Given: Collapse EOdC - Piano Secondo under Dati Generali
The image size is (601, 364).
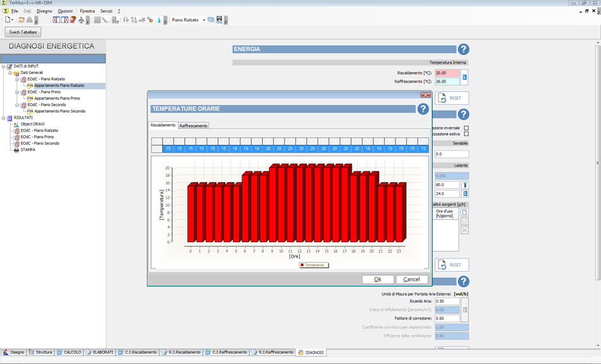Looking at the screenshot, I should (x=17, y=105).
